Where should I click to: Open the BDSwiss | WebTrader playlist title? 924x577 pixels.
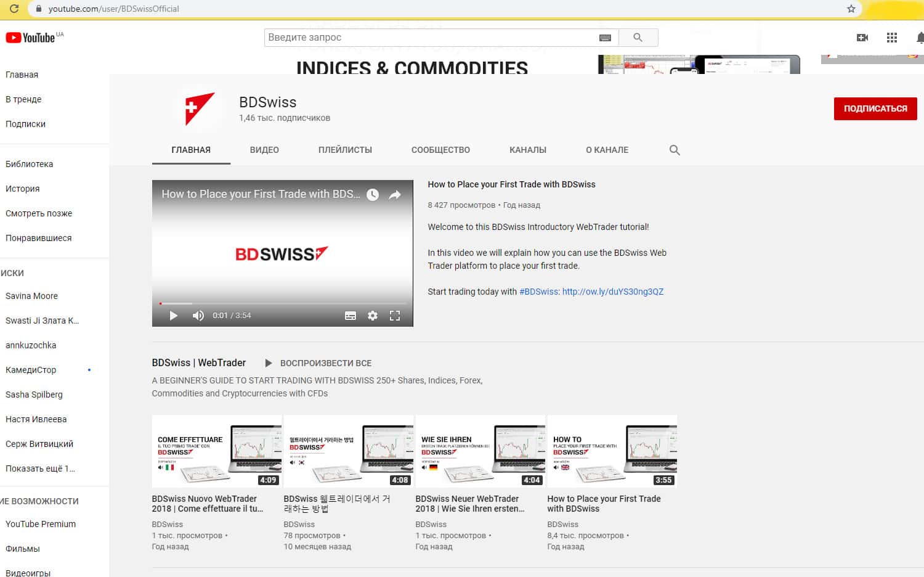coord(198,362)
